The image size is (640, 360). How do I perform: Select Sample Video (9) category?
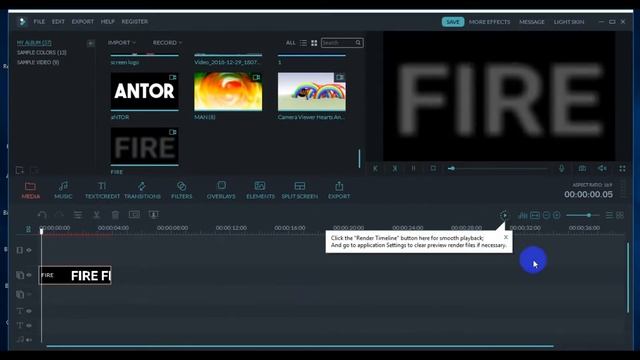coord(38,62)
